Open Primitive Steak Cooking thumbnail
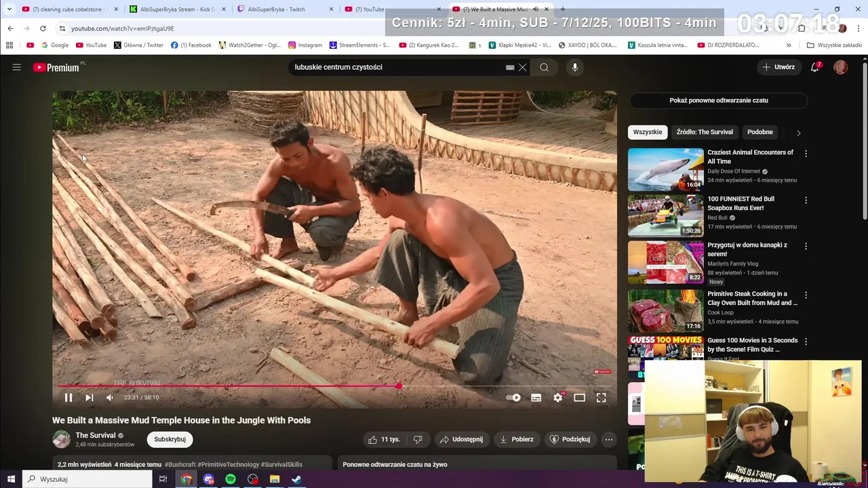Image resolution: width=868 pixels, height=488 pixels. [666, 311]
